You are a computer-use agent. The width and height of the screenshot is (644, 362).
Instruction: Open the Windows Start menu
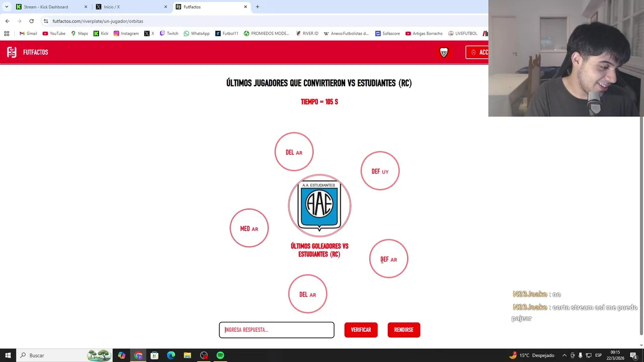click(x=8, y=355)
